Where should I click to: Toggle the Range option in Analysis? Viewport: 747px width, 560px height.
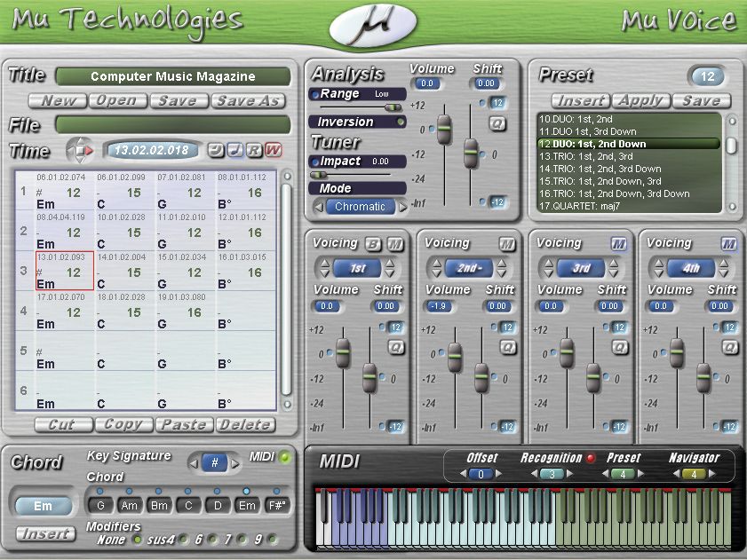tap(315, 95)
